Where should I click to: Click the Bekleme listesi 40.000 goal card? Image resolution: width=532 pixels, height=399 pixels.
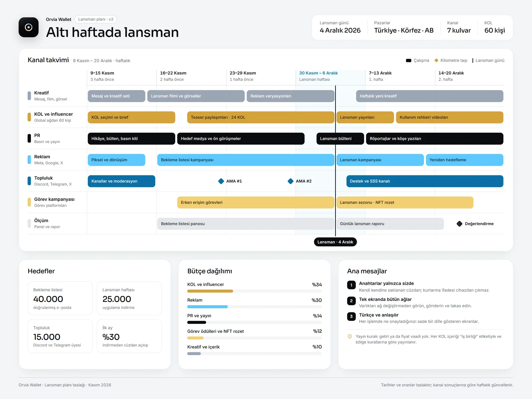[60, 298]
